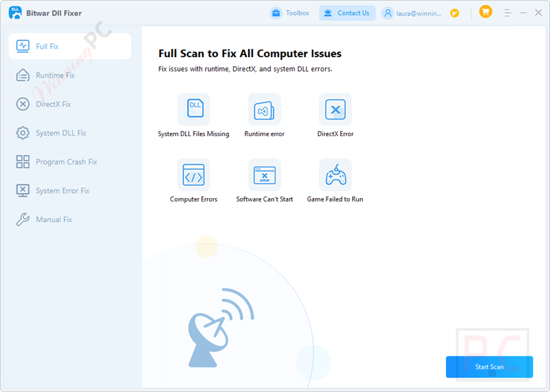Screen dimensions: 550x392
Task: Minimize the Bitwar window
Action: 523,13
